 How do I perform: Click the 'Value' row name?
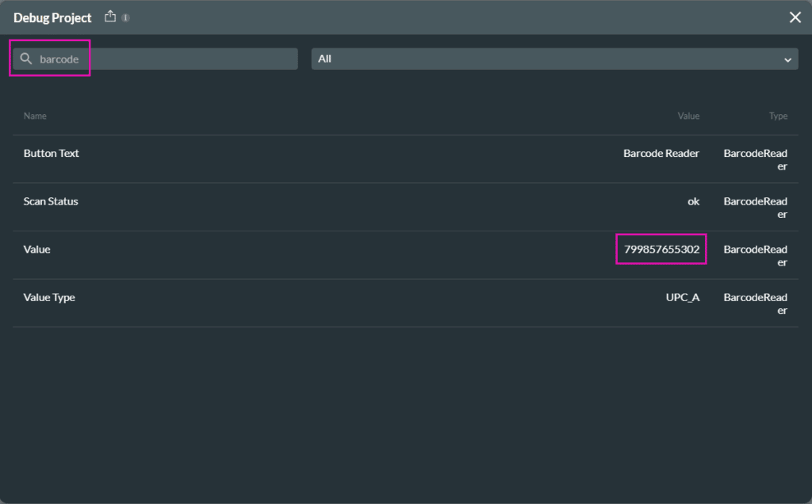37,249
